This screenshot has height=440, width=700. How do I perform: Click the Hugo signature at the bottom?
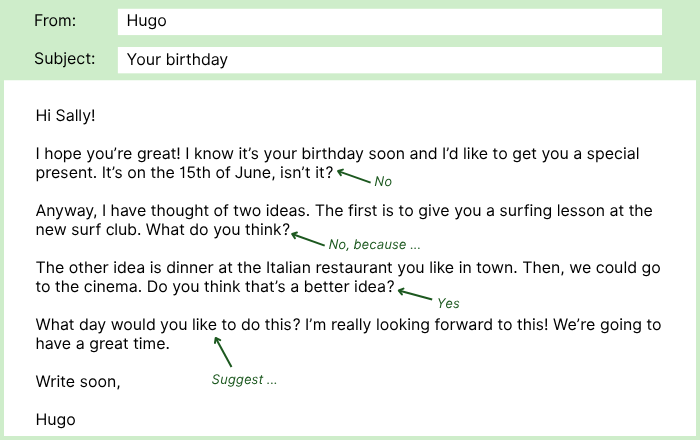coord(56,420)
